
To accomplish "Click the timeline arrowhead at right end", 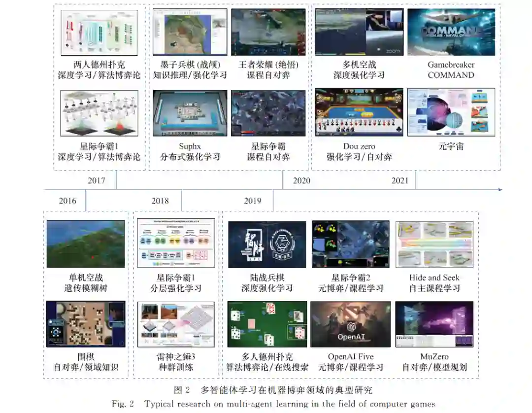I will 500,190.
